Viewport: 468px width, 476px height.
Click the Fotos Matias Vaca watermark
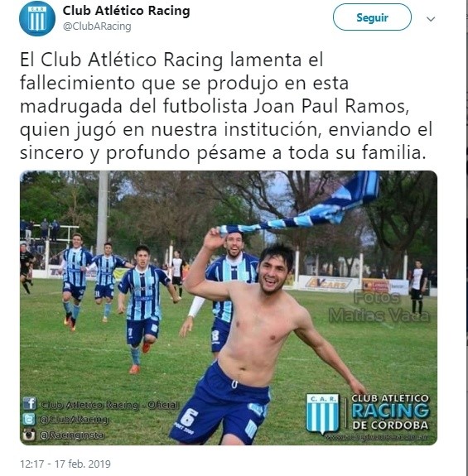tap(379, 306)
